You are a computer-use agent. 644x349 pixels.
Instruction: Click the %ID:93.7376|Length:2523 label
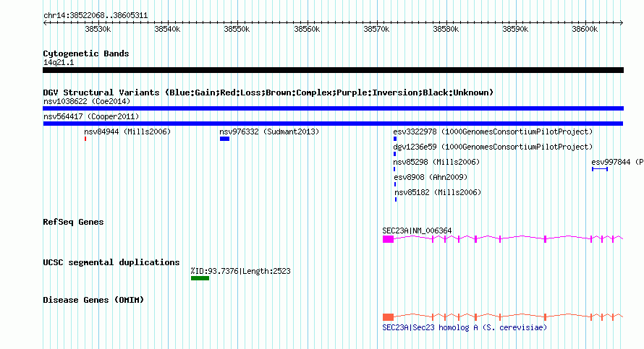pos(241,271)
